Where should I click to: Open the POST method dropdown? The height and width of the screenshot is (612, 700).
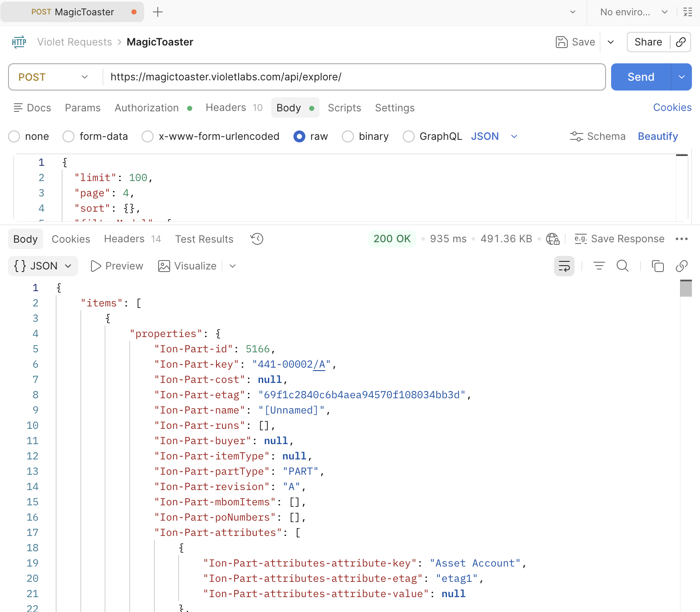click(x=54, y=77)
